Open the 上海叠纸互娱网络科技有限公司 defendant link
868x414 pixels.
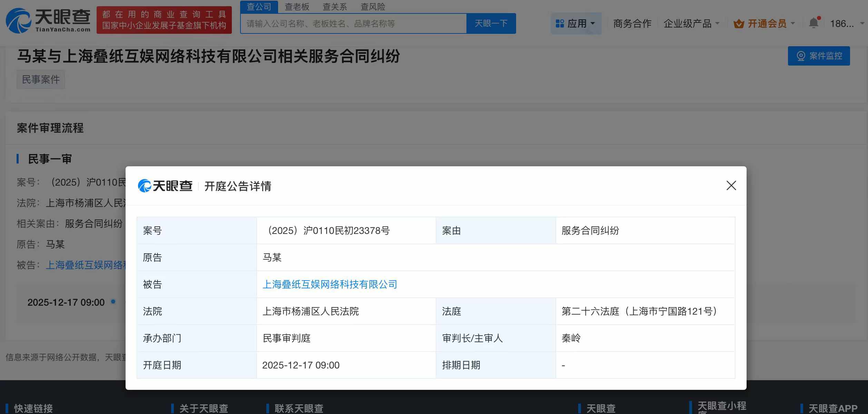point(330,284)
